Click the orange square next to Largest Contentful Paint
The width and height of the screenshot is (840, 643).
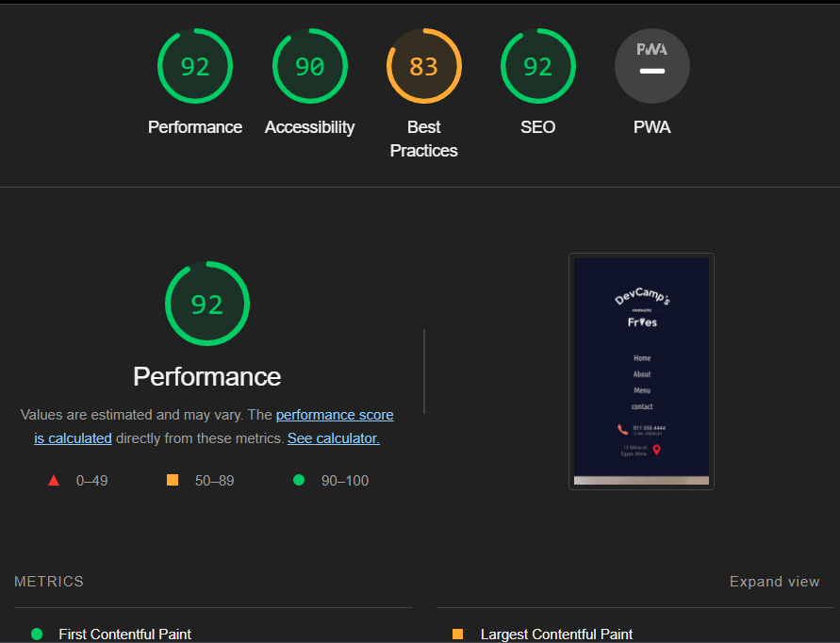[x=459, y=634]
